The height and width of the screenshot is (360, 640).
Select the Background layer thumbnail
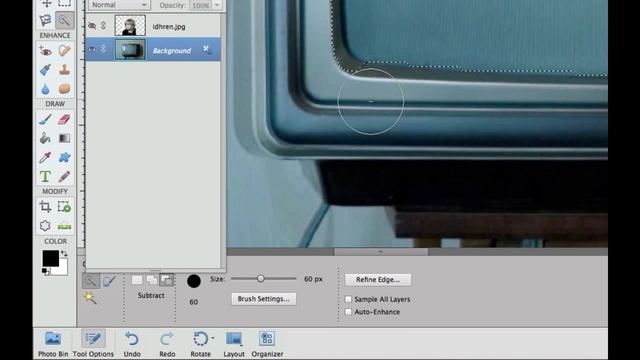pyautogui.click(x=130, y=50)
